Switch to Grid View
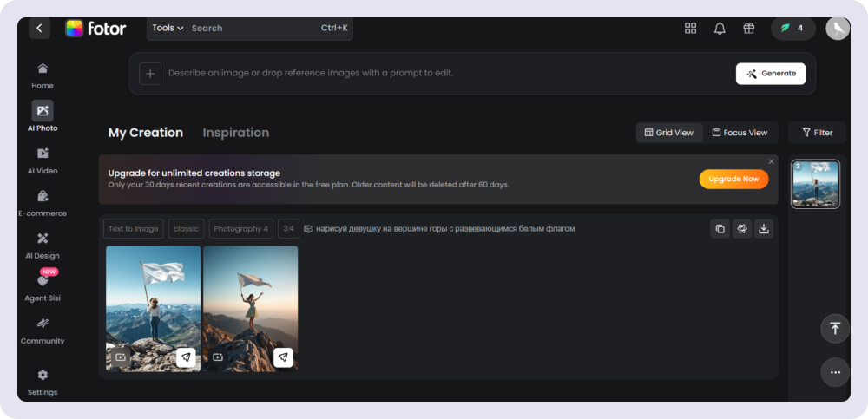868x419 pixels. pyautogui.click(x=668, y=133)
